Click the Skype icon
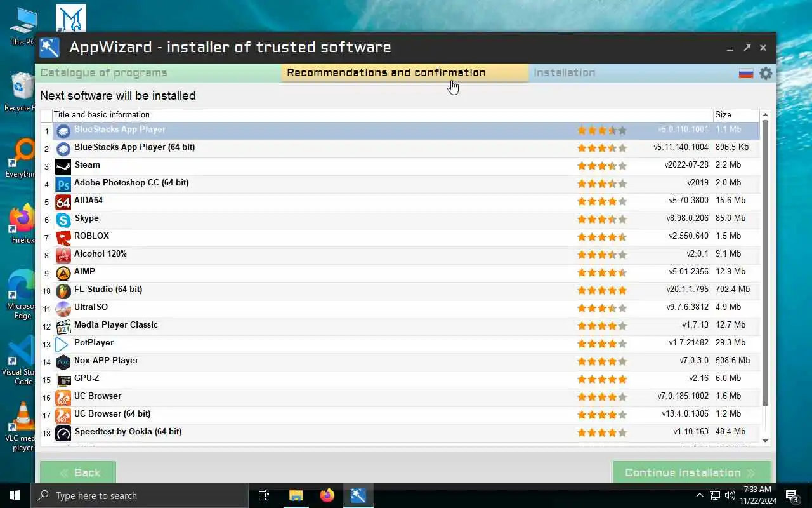Image resolution: width=812 pixels, height=508 pixels. point(63,220)
